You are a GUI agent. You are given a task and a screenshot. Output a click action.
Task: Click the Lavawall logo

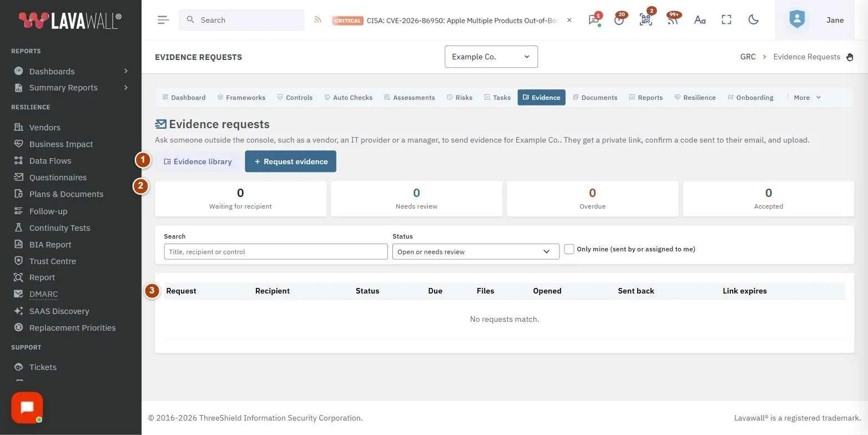coord(70,20)
